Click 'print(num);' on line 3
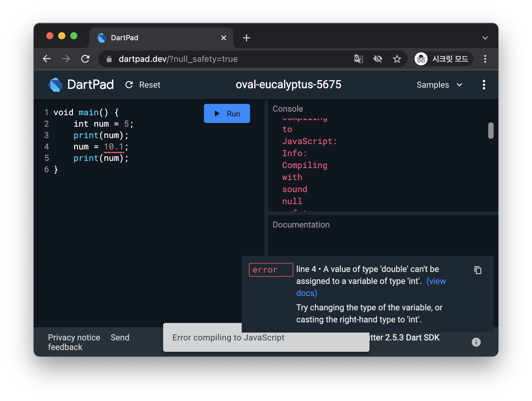The width and height of the screenshot is (532, 401). click(101, 135)
